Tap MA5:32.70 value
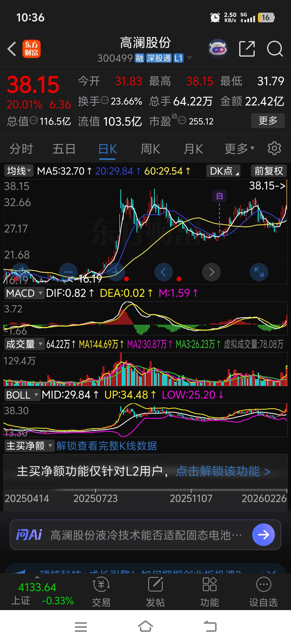291x644 pixels. [65, 171]
